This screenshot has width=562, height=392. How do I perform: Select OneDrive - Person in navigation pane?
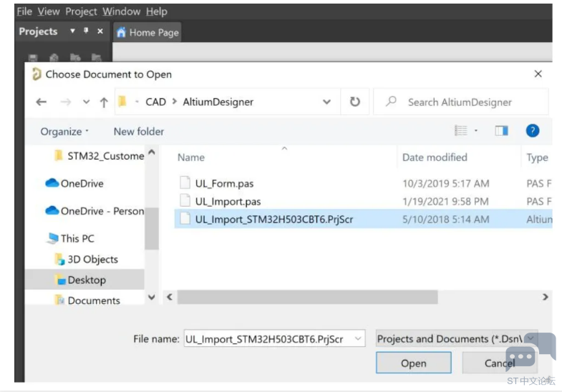click(x=95, y=211)
